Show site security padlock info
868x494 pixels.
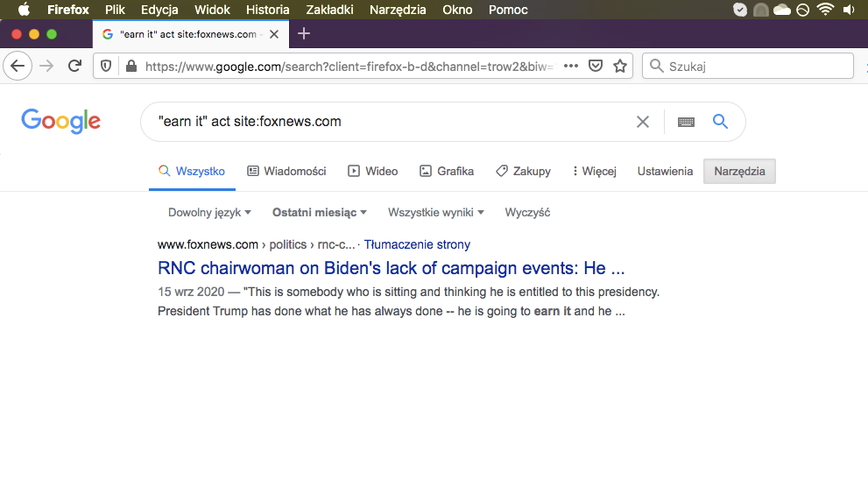(131, 66)
